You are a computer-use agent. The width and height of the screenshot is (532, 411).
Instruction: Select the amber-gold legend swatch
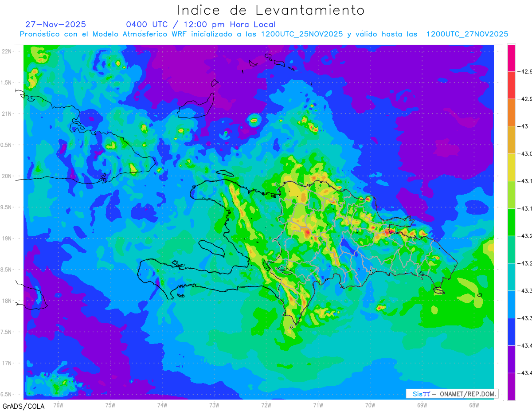(x=511, y=140)
